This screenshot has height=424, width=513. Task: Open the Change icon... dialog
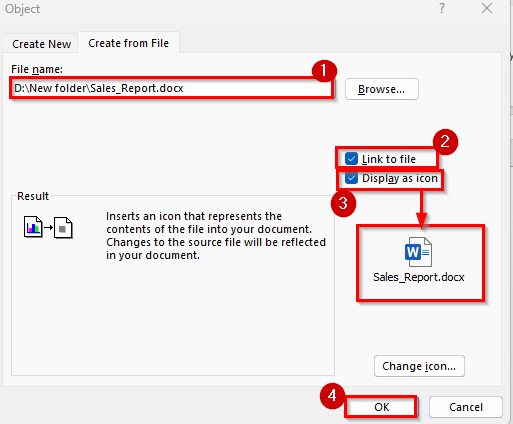(x=419, y=366)
